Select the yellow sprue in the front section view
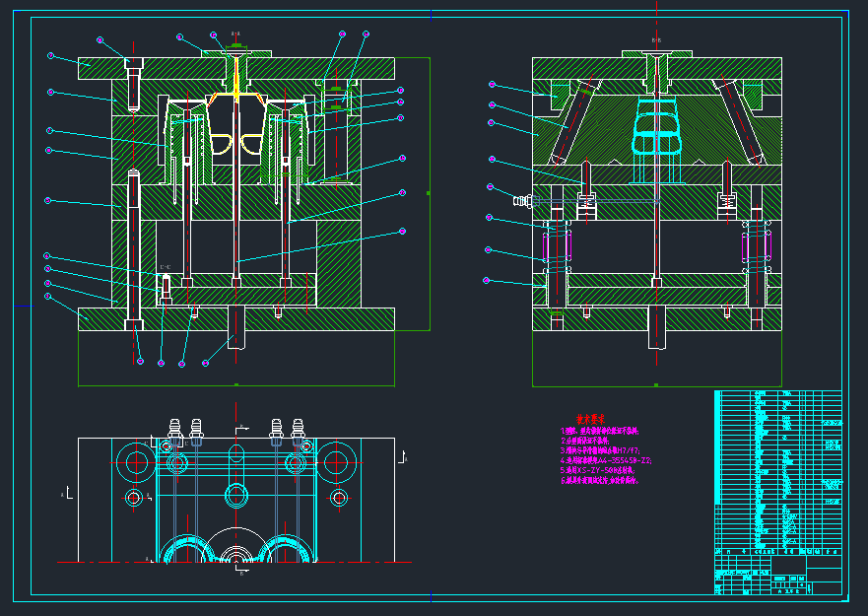The image size is (868, 616). 236,80
